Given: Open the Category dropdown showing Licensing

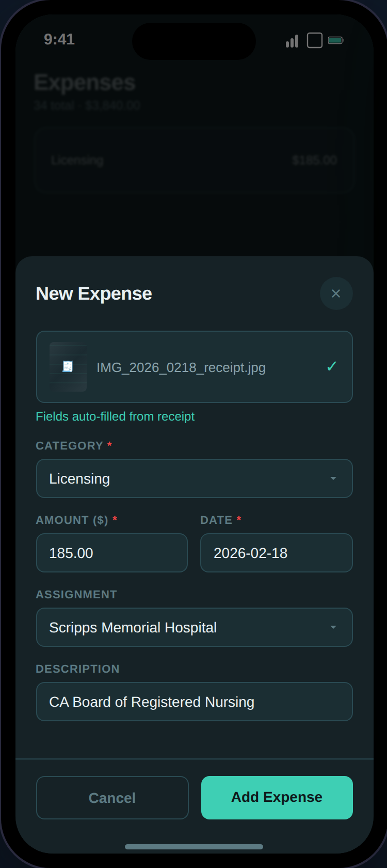Looking at the screenshot, I should (x=194, y=478).
